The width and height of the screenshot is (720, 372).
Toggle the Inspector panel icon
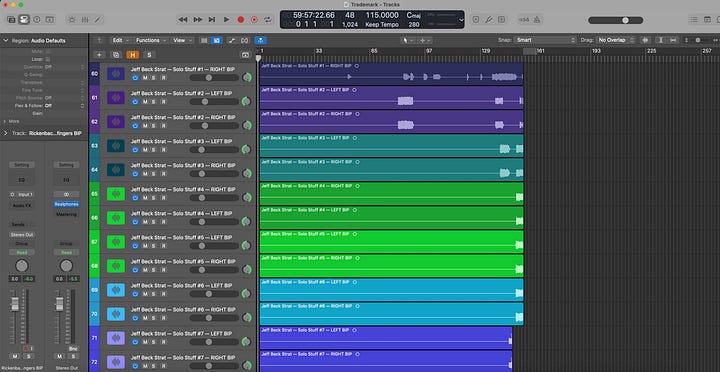24,20
